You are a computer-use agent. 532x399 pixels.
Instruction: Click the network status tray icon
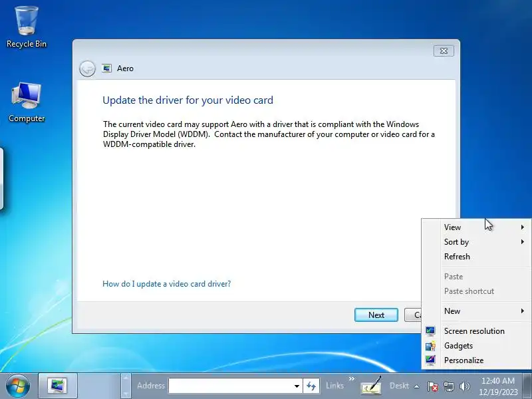tap(448, 386)
